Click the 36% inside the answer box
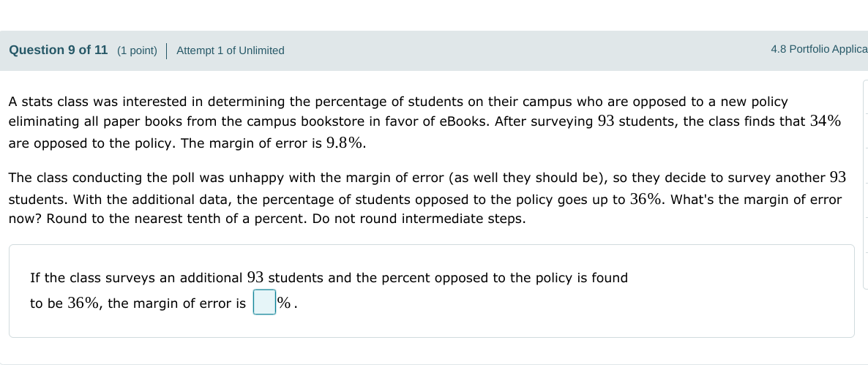 (83, 303)
